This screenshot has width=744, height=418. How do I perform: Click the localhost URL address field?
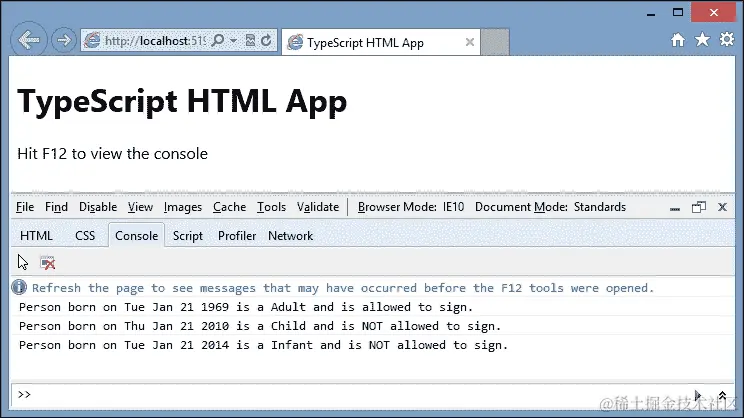coord(155,41)
